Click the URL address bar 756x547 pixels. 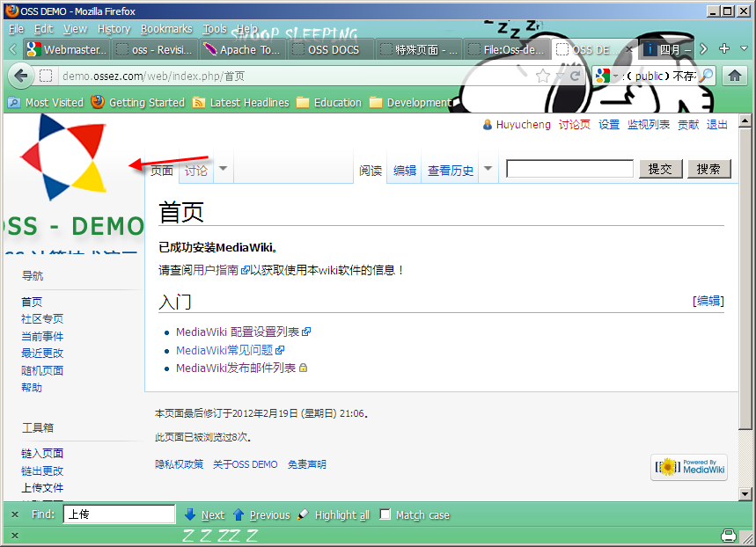click(x=294, y=76)
